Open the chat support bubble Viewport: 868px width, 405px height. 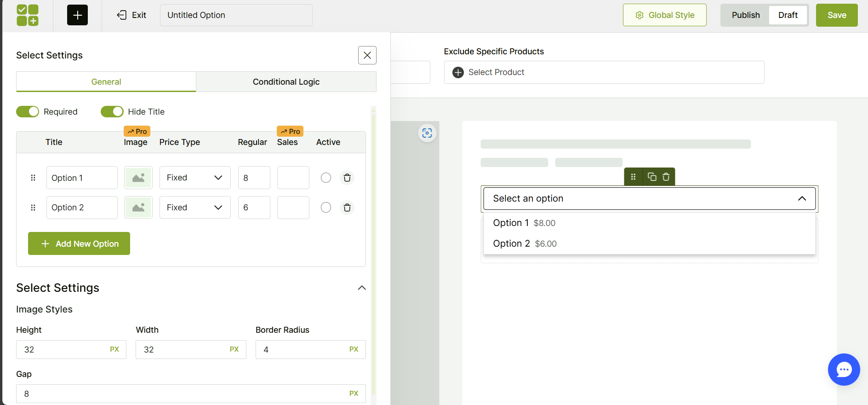[844, 369]
